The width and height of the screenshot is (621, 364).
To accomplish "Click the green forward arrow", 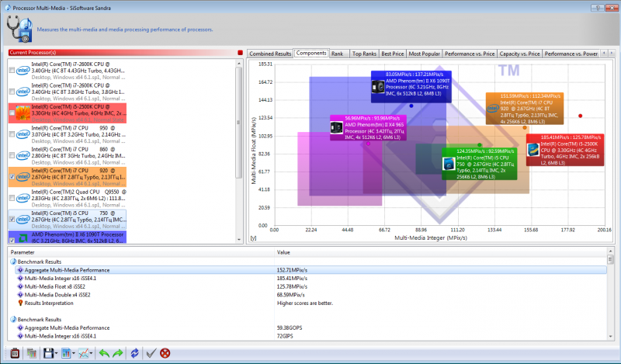I will [118, 353].
